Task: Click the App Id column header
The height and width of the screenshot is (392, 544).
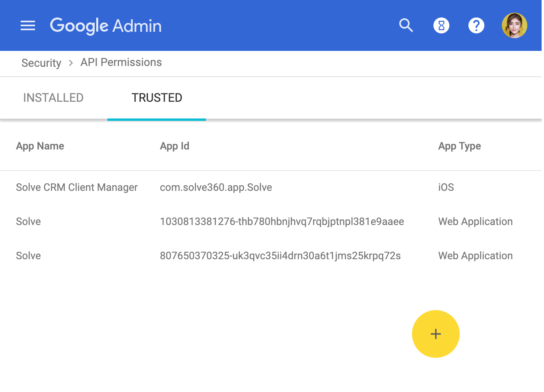Action: point(175,146)
